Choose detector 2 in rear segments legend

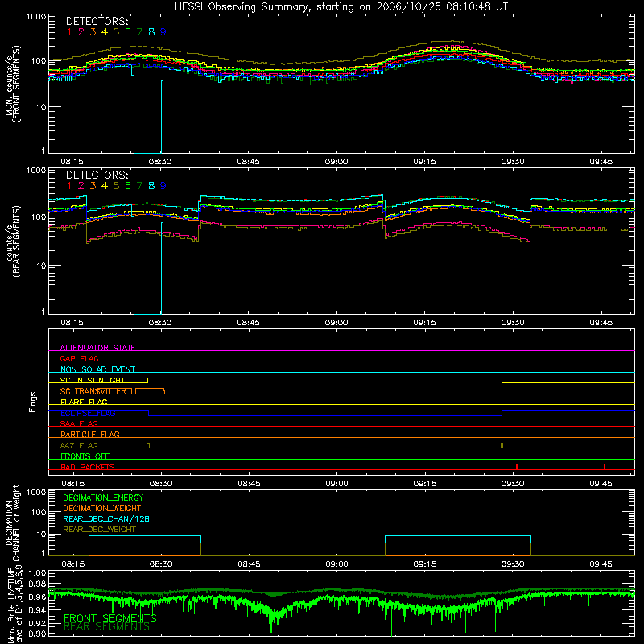point(81,186)
